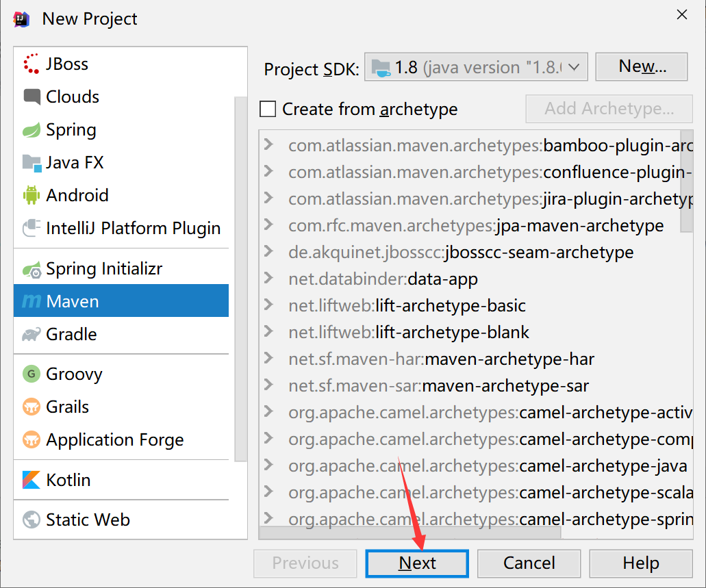Expand the lift-archetype-blank node

(x=269, y=331)
